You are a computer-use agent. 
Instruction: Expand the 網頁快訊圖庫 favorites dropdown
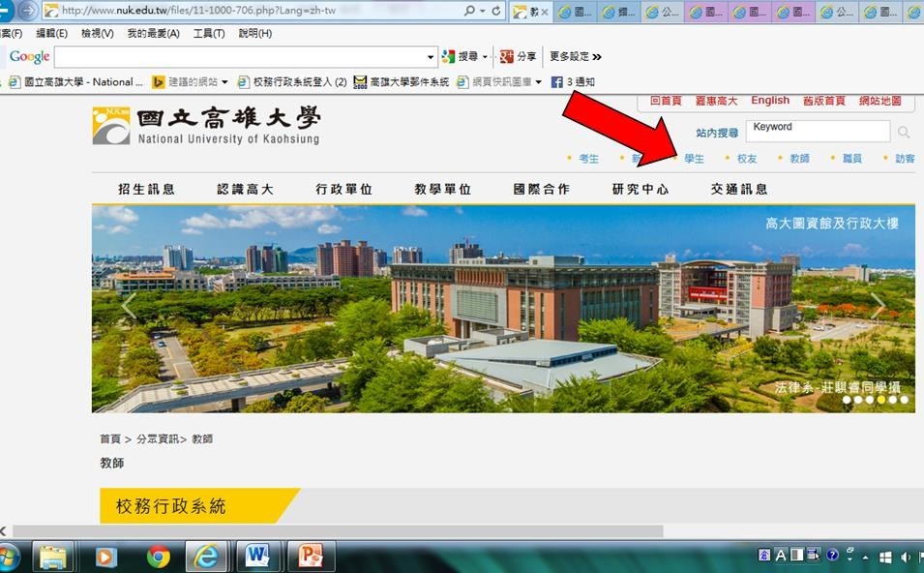click(539, 82)
